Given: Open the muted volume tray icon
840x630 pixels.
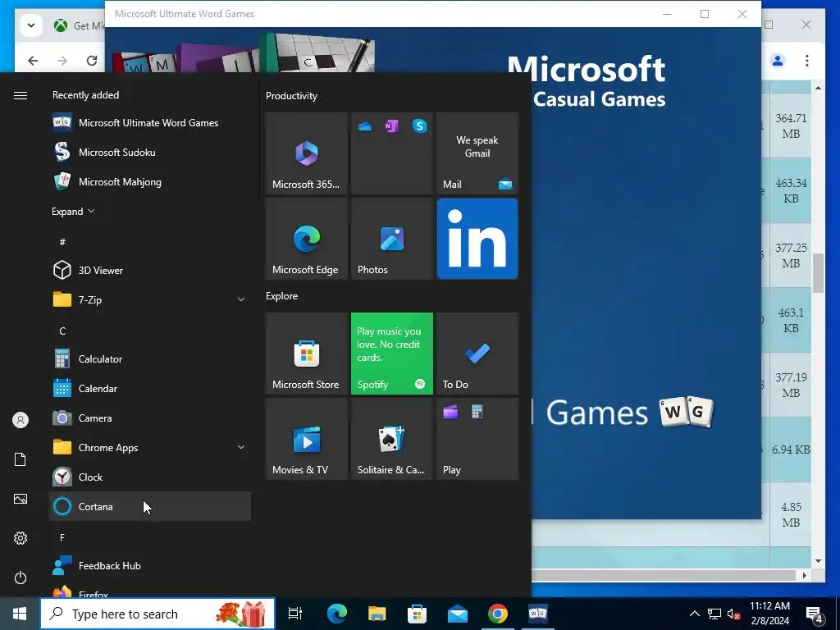Looking at the screenshot, I should tap(733, 614).
